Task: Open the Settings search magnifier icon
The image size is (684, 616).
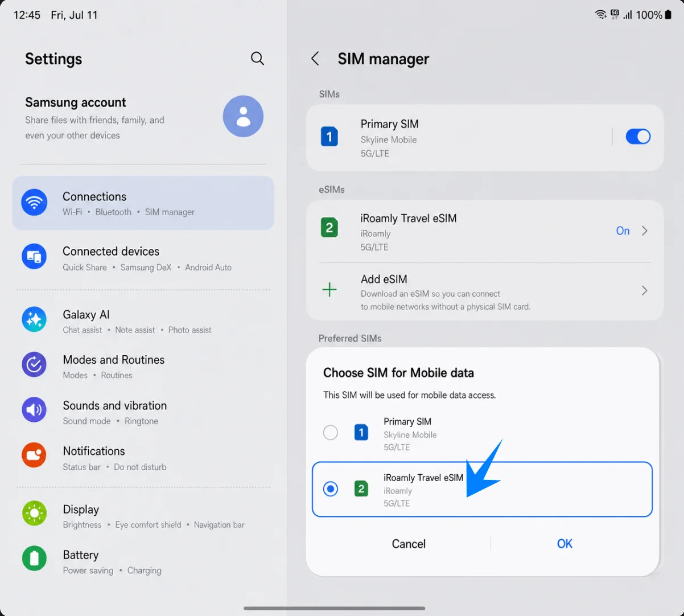Action: pos(257,58)
